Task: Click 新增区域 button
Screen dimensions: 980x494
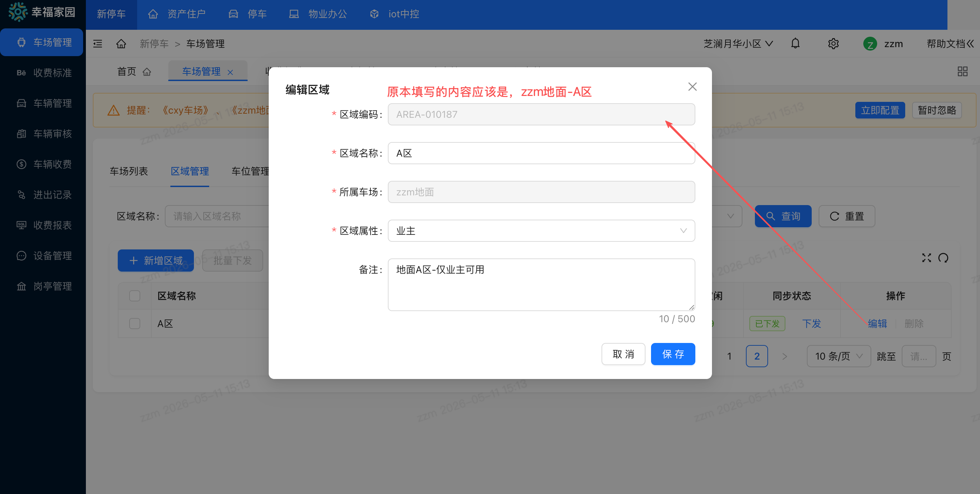Action: [x=155, y=260]
